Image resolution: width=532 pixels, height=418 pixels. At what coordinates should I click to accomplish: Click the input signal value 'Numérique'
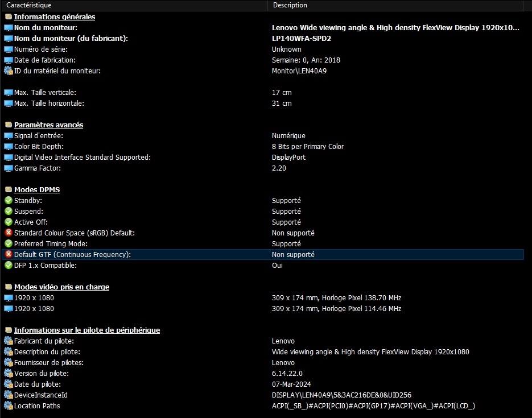coord(288,135)
